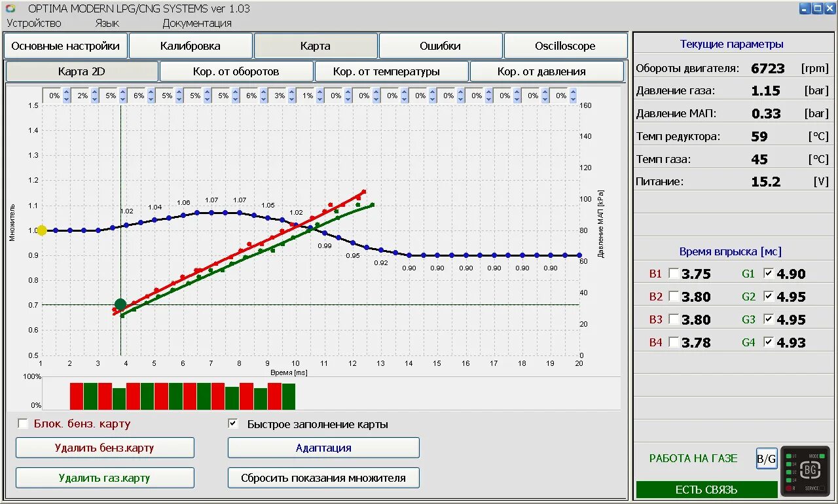This screenshot has height=504, width=838.
Task: Click the G1 injection time 4.90
Action: point(791,274)
